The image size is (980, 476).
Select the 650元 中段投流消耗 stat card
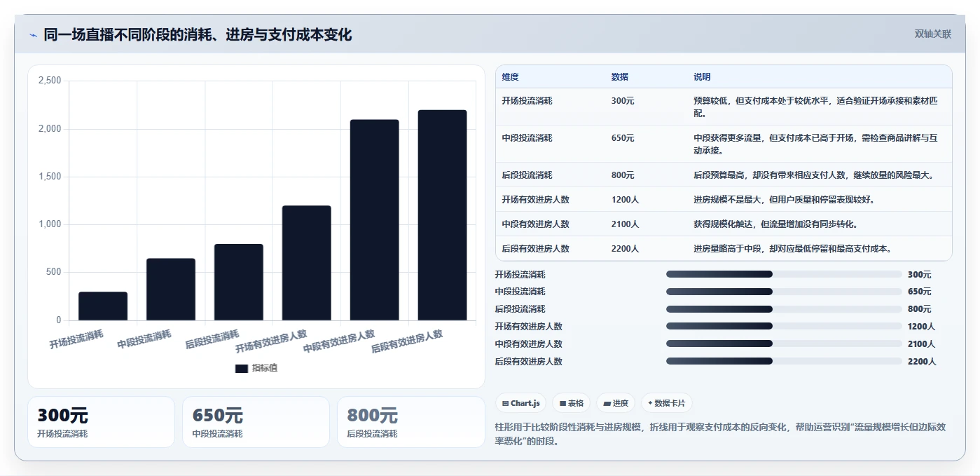click(x=256, y=422)
